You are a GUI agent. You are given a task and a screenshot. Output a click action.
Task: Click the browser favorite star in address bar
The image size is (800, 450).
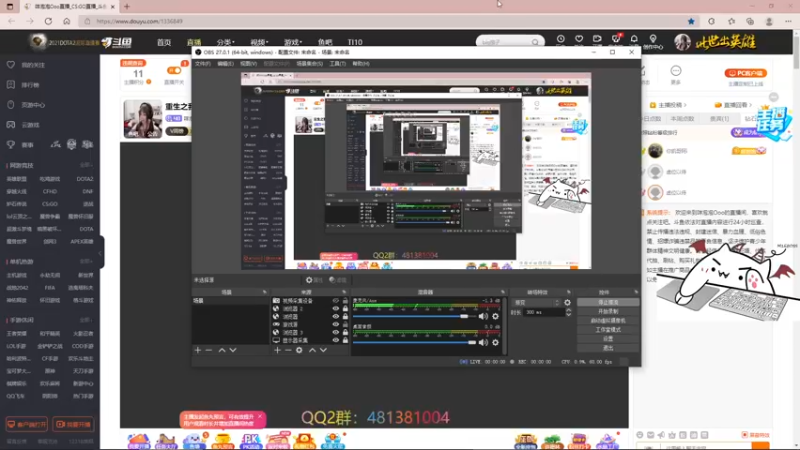691,21
